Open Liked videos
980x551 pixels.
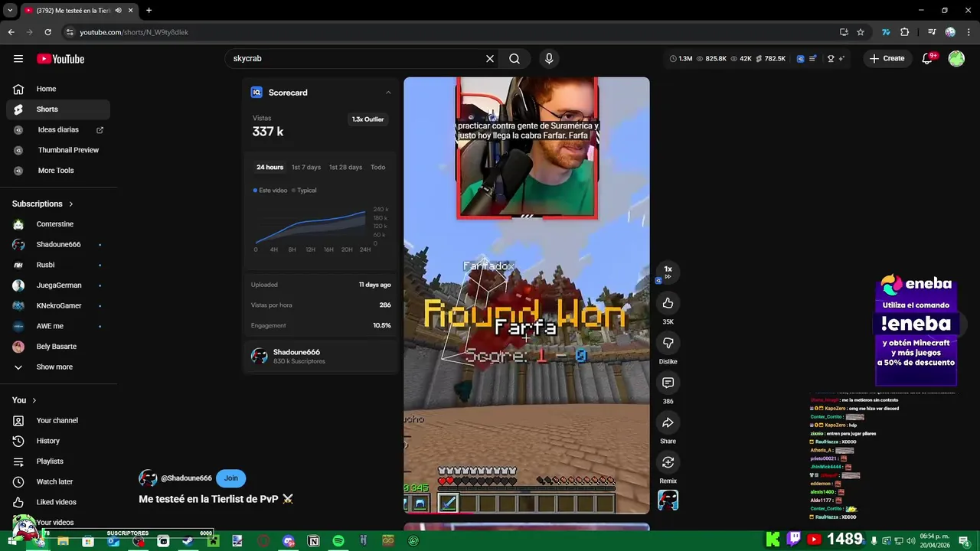(58, 502)
